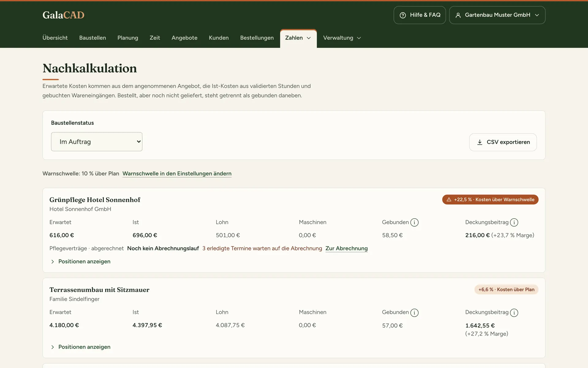Open the Baustellenstatus dropdown showing Im Auftrag
The width and height of the screenshot is (588, 368).
tap(97, 142)
